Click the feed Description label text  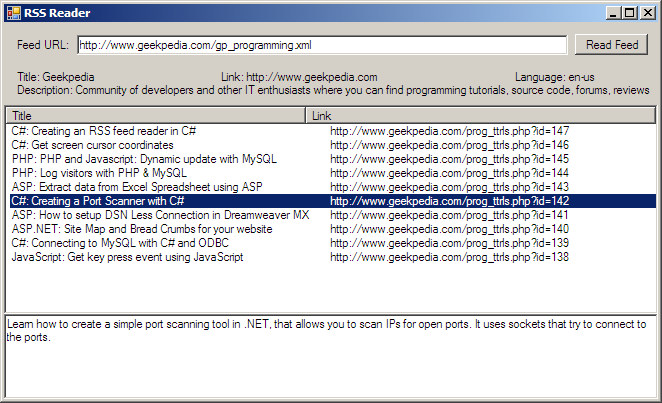point(333,90)
